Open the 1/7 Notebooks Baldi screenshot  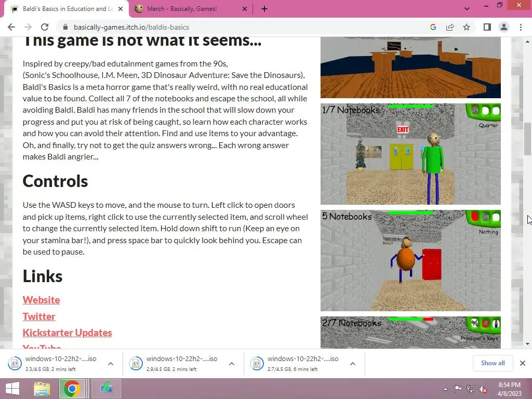(410, 154)
